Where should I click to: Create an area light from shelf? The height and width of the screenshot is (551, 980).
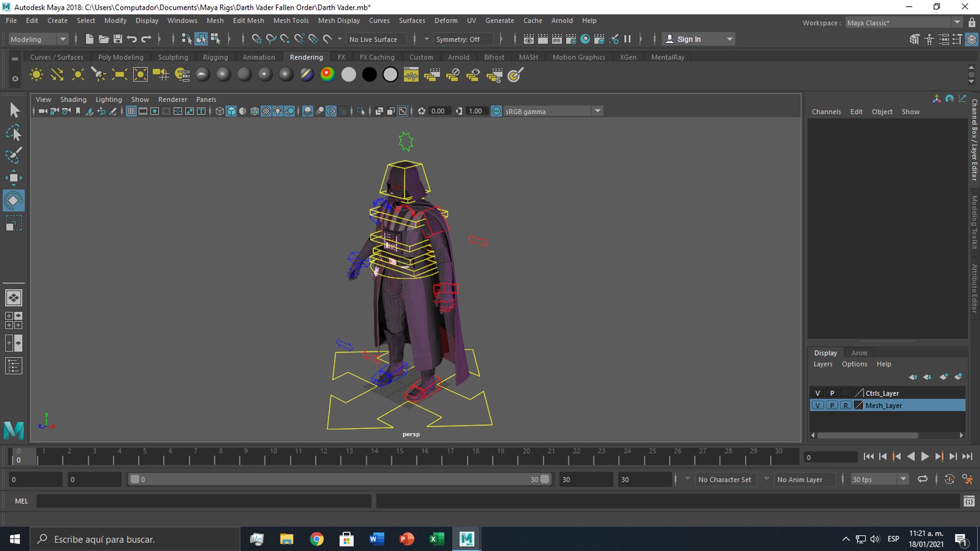[x=119, y=75]
